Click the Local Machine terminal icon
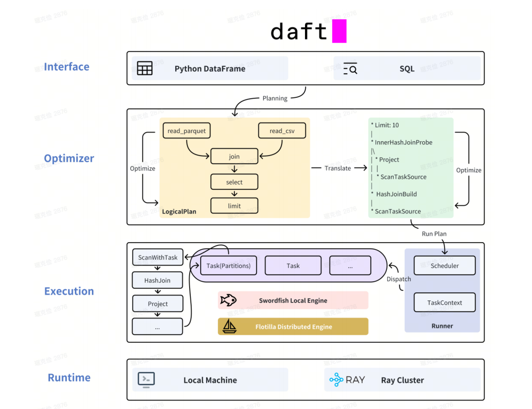The image size is (532, 409). pyautogui.click(x=146, y=380)
